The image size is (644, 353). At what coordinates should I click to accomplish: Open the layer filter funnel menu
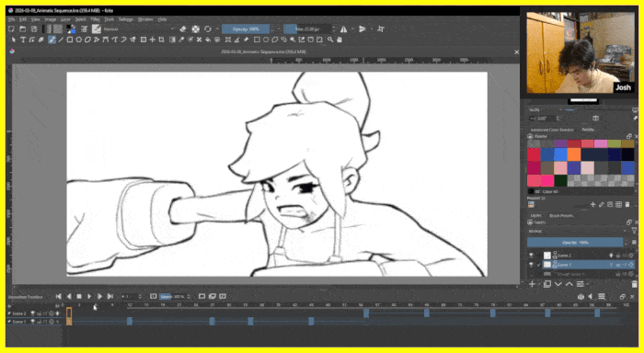[x=634, y=231]
